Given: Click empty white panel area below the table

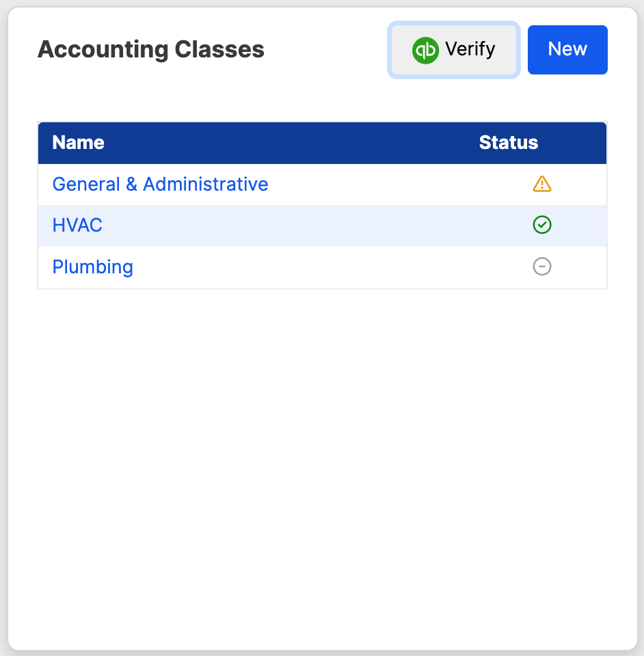Looking at the screenshot, I should [321, 465].
